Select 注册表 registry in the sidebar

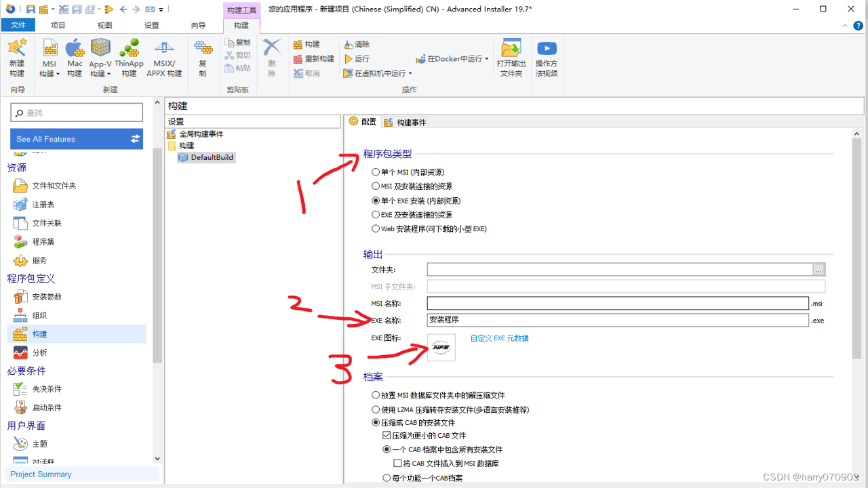pos(34,204)
